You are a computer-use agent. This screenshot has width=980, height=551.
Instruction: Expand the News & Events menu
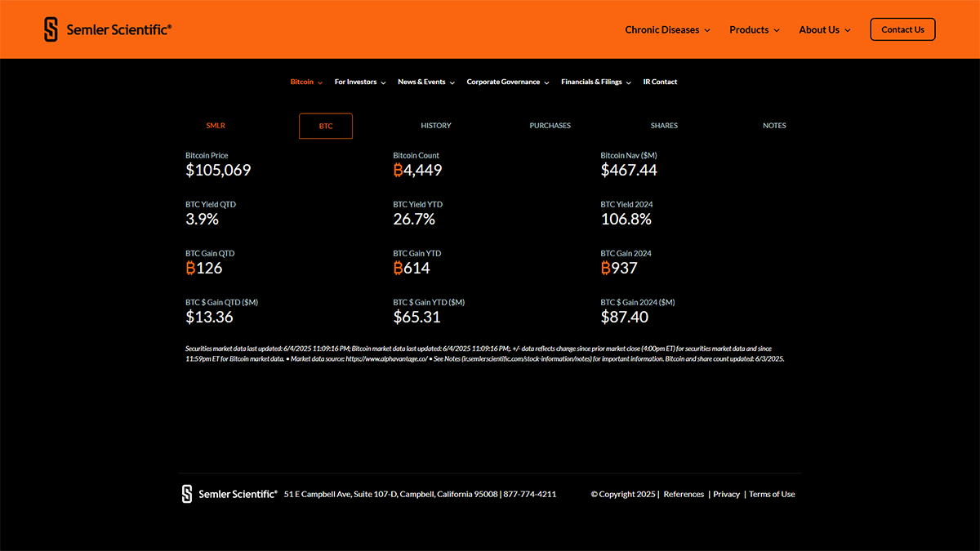tap(425, 82)
